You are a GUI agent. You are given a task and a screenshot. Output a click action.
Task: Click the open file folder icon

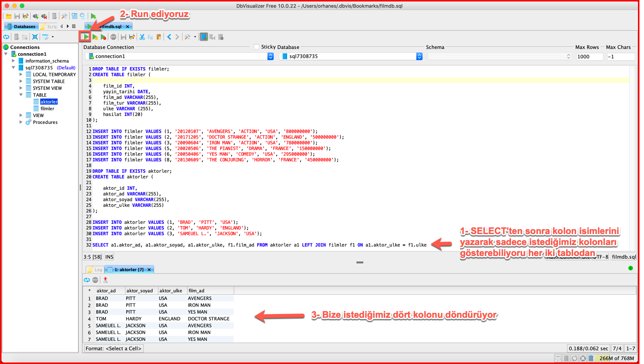pos(8,16)
